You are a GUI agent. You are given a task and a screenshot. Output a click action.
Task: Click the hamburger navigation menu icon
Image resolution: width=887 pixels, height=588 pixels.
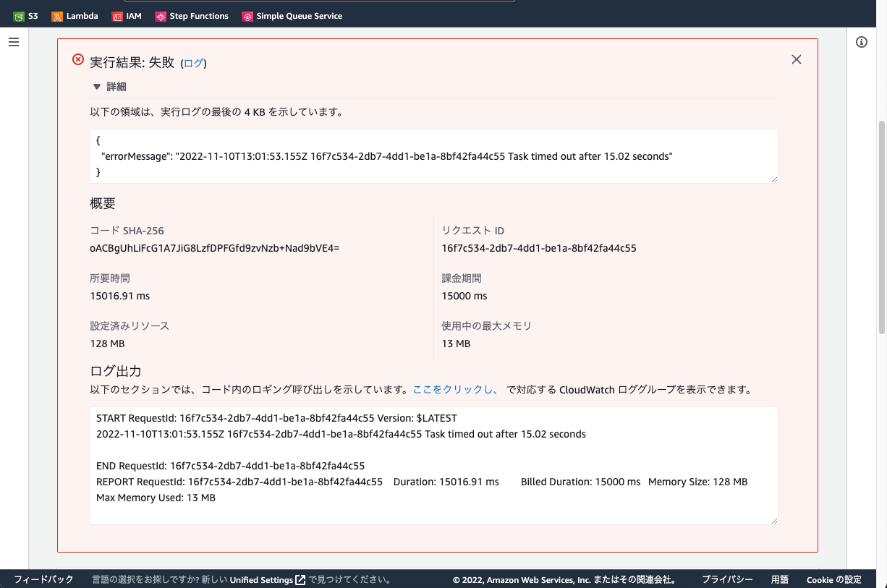pos(13,41)
